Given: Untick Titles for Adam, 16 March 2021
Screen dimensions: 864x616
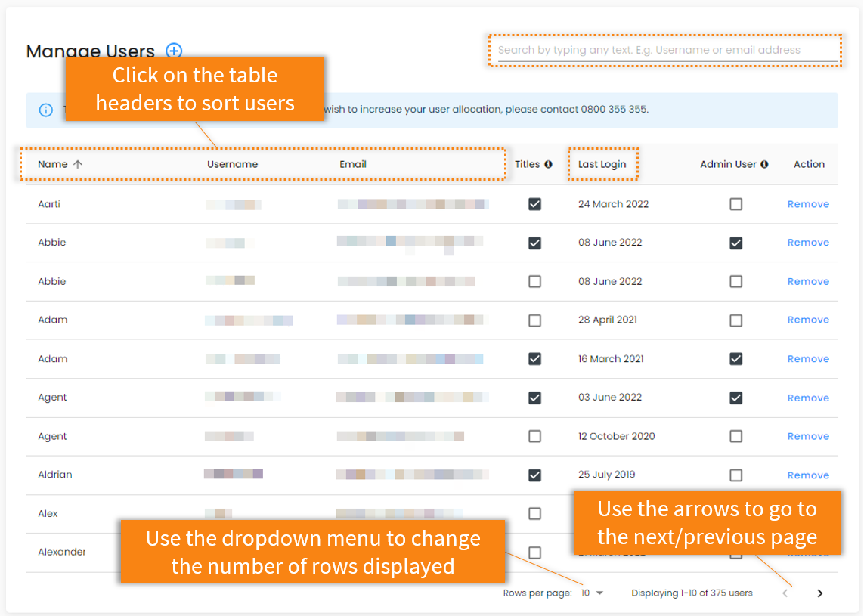Looking at the screenshot, I should tap(534, 359).
